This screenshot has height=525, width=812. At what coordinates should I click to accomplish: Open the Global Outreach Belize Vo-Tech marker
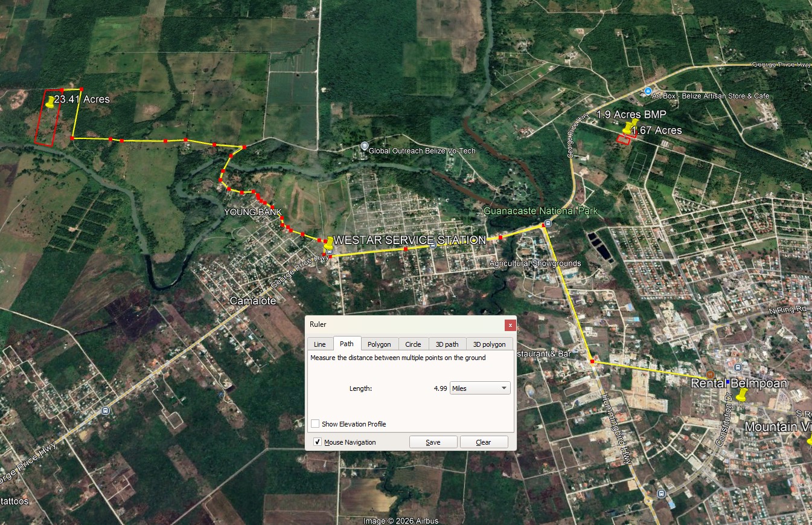(364, 146)
